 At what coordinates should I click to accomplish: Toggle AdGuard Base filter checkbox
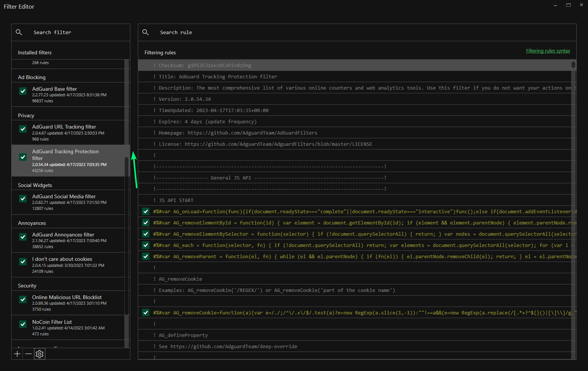pyautogui.click(x=23, y=91)
